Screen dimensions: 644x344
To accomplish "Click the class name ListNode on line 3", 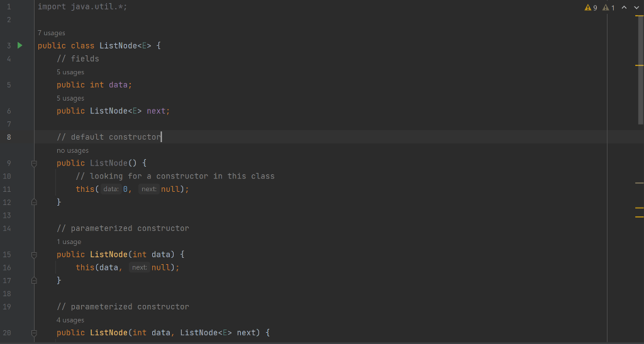I will point(118,45).
